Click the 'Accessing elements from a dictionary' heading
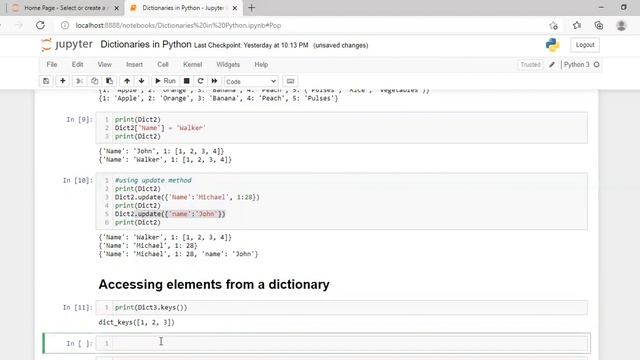The height and width of the screenshot is (360, 640). pyautogui.click(x=214, y=284)
